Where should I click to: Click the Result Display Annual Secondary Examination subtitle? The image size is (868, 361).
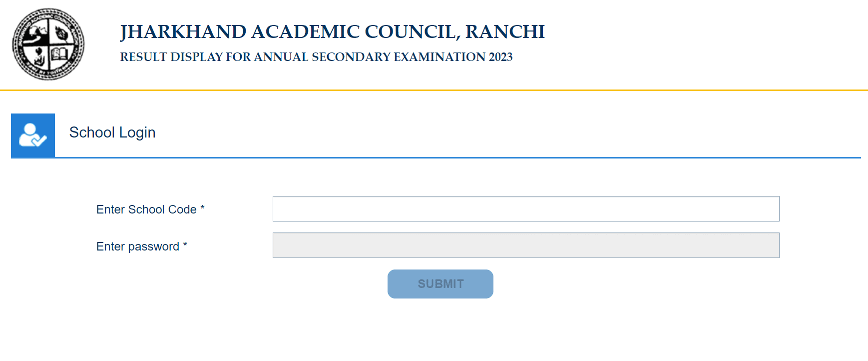click(316, 57)
